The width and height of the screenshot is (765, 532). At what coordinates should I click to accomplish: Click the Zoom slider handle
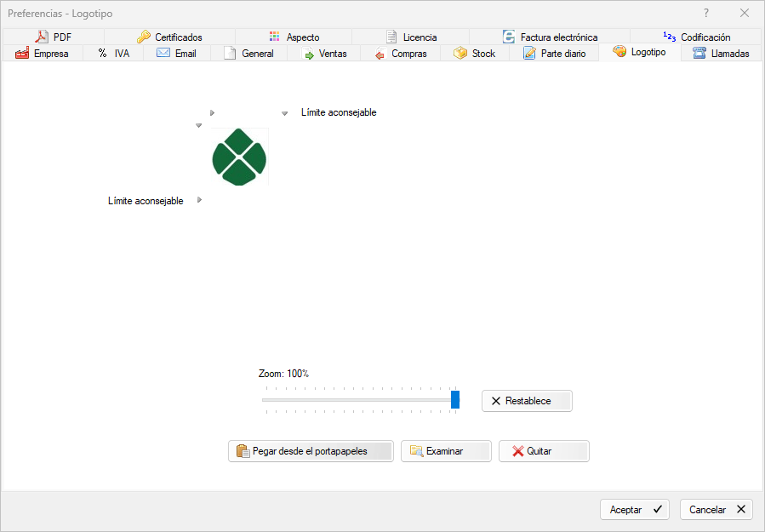click(455, 399)
